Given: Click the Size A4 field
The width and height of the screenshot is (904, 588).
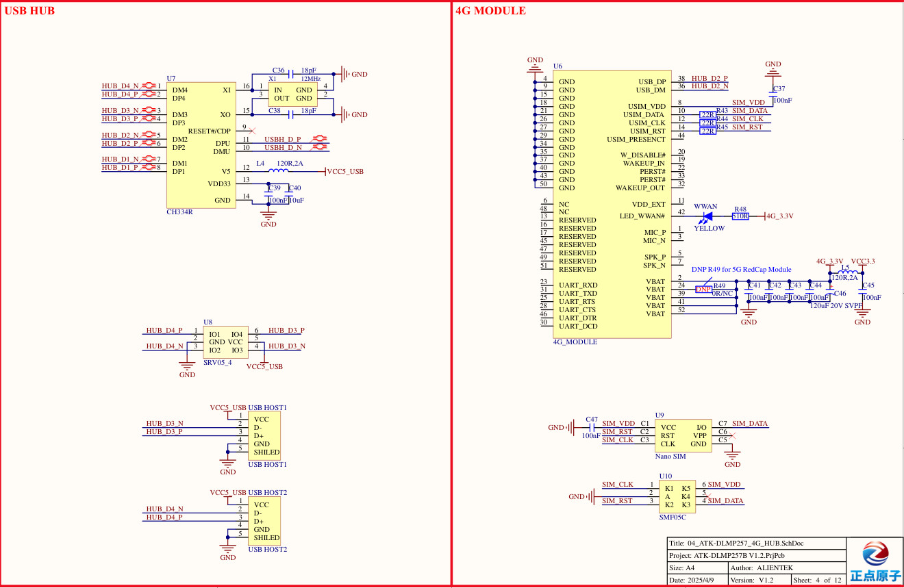Looking at the screenshot, I should pos(697,567).
